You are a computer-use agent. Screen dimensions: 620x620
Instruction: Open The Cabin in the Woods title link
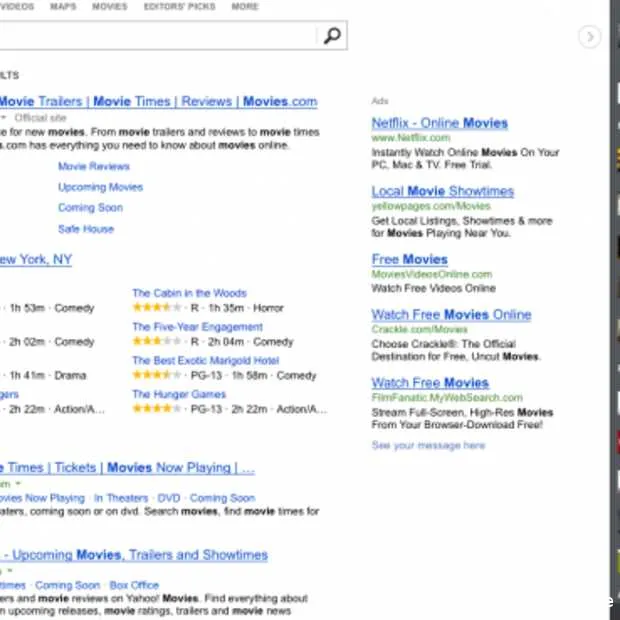[x=189, y=293]
